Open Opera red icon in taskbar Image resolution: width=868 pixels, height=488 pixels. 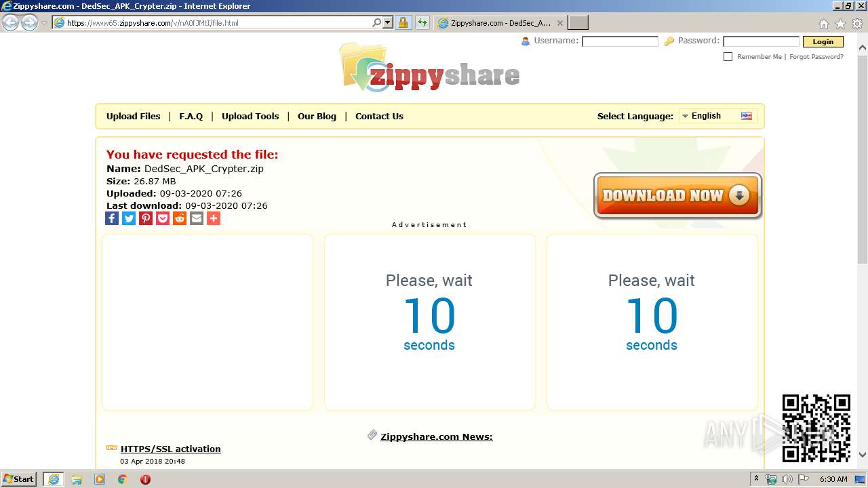[x=145, y=479]
